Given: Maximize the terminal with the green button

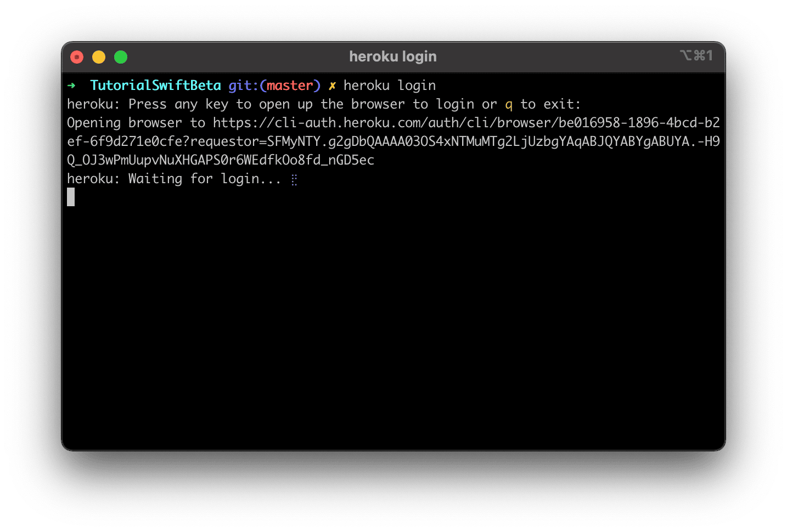Looking at the screenshot, I should (x=121, y=57).
